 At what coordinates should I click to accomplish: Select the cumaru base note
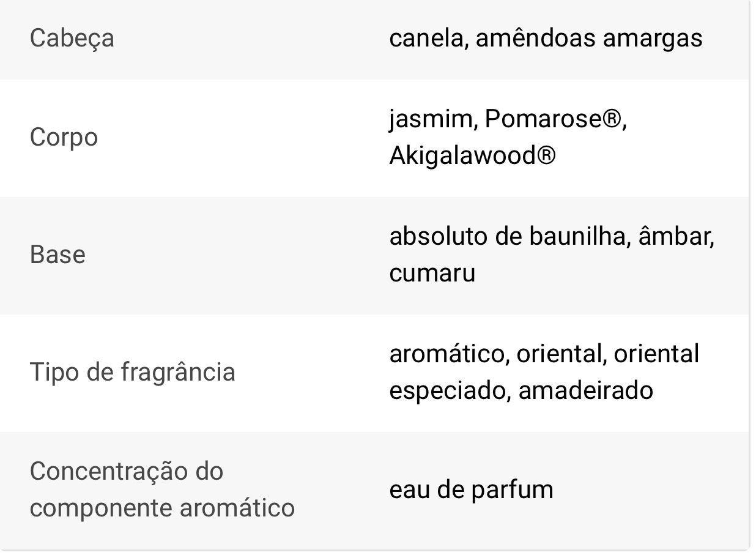432,273
